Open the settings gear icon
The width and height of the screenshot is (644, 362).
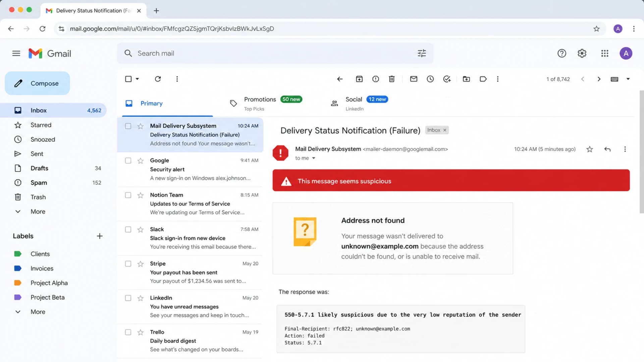[582, 53]
